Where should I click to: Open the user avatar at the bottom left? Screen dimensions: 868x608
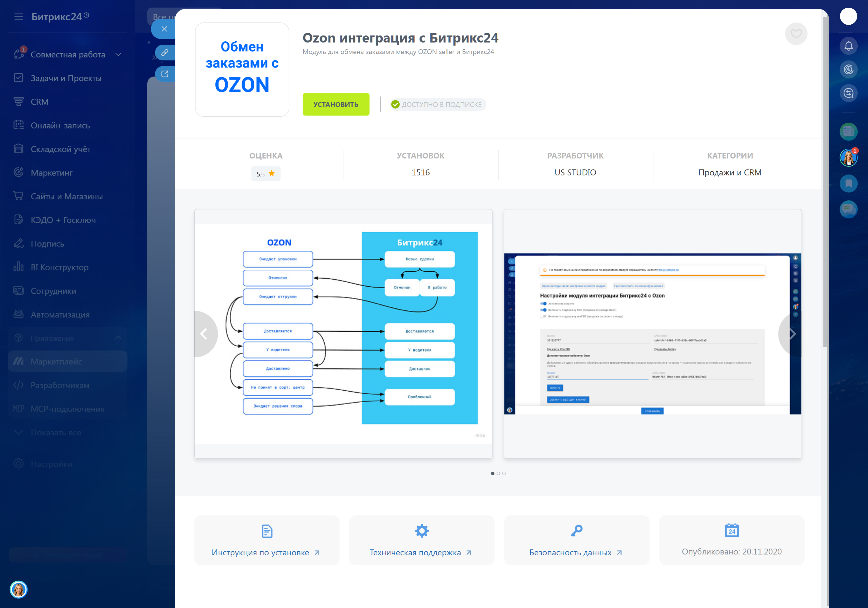19,589
